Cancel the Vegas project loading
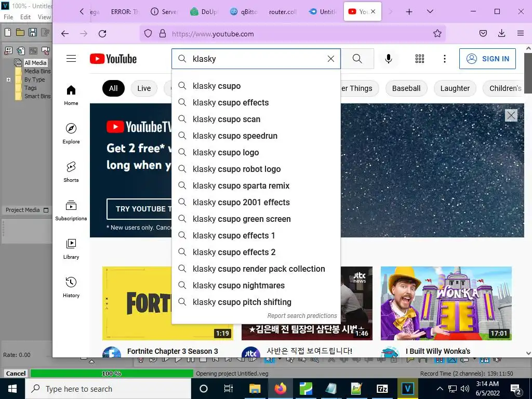The width and height of the screenshot is (532, 399). (x=16, y=373)
